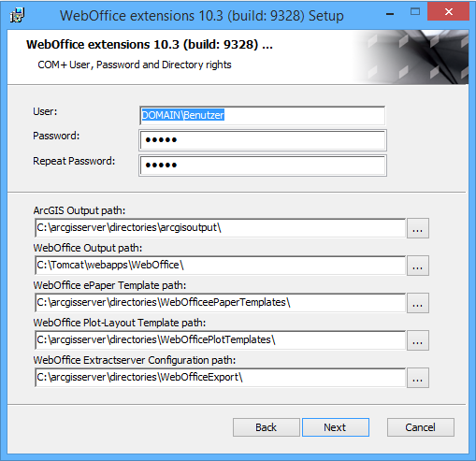This screenshot has width=476, height=461.
Task: Maximize the Setup window
Action: 415,12
